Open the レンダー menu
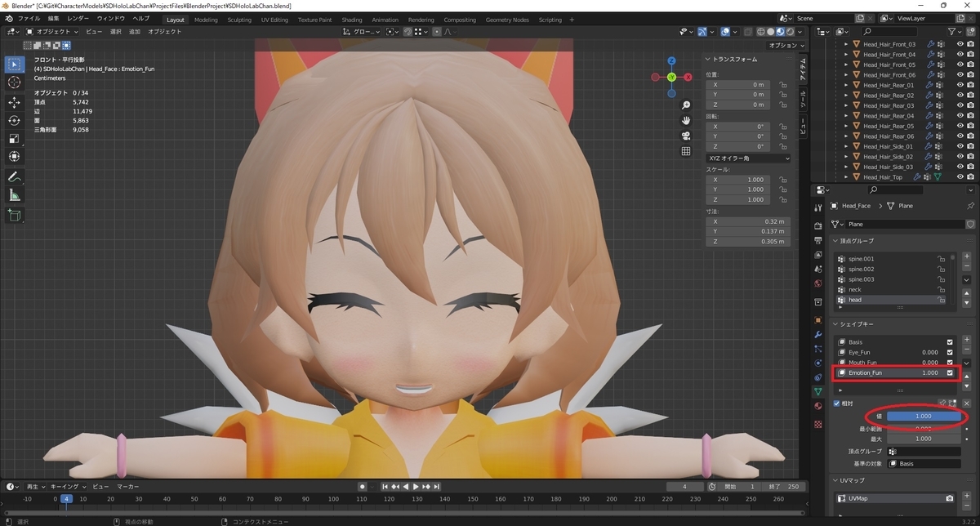The height and width of the screenshot is (526, 980). [x=78, y=18]
